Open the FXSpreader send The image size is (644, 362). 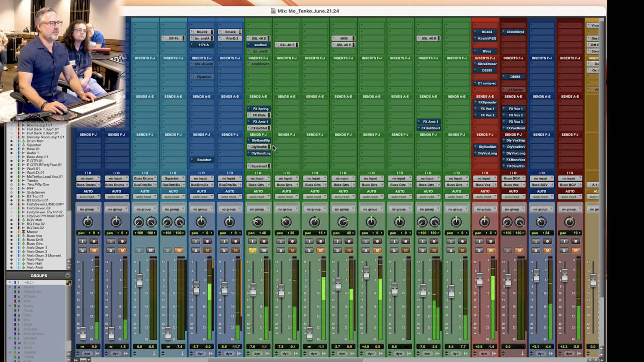(485, 102)
